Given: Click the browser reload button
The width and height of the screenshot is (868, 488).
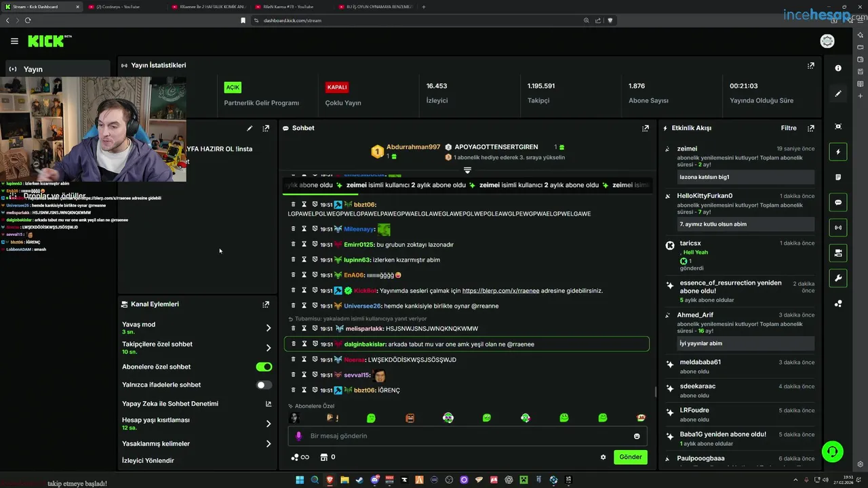Looking at the screenshot, I should pyautogui.click(x=28, y=20).
